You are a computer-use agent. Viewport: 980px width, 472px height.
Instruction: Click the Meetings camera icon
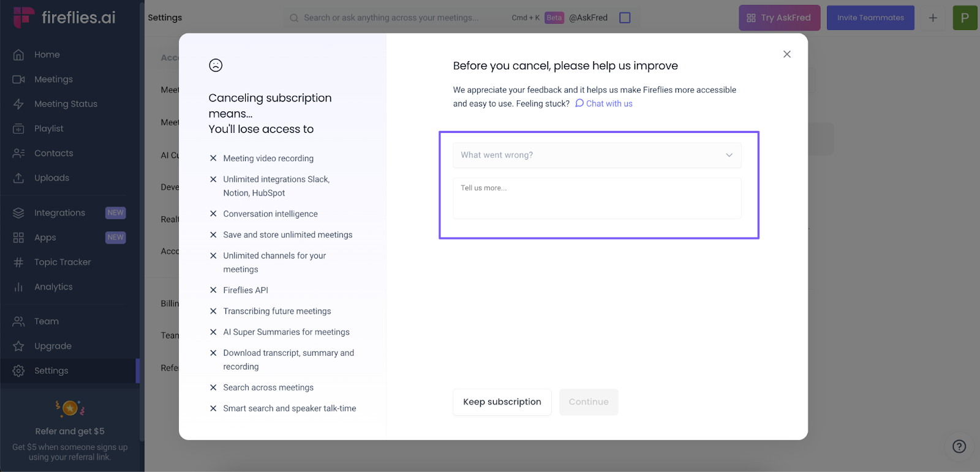[18, 79]
